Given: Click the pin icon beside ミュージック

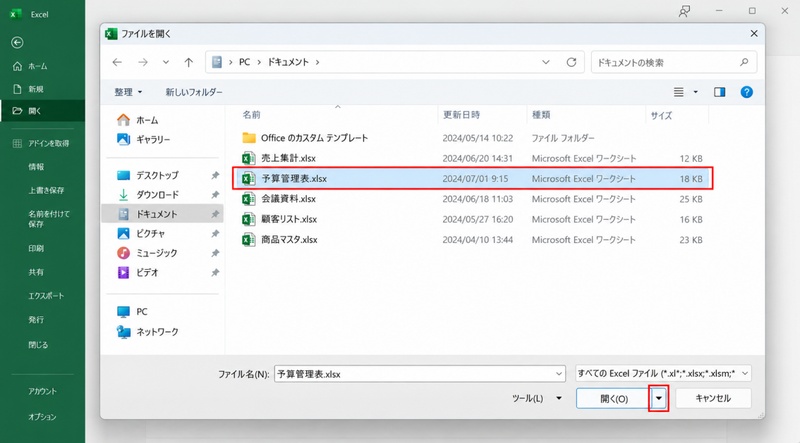Looking at the screenshot, I should coord(215,253).
